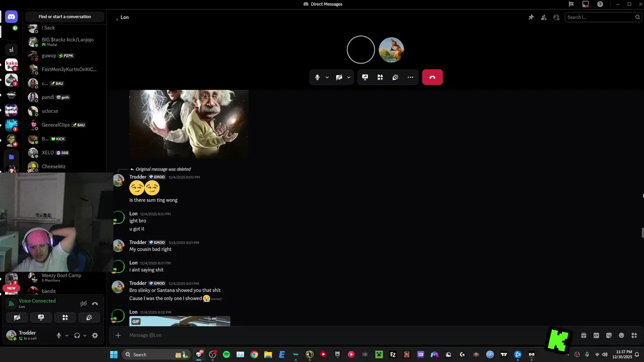Image resolution: width=644 pixels, height=362 pixels.
Task: Click Lon username above 'ight bro'
Action: (x=133, y=214)
